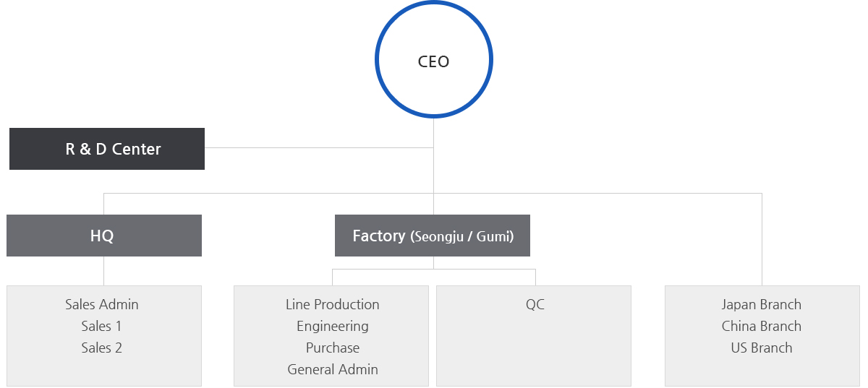The image size is (868, 388).
Task: Click the Engineering item
Action: (x=333, y=326)
